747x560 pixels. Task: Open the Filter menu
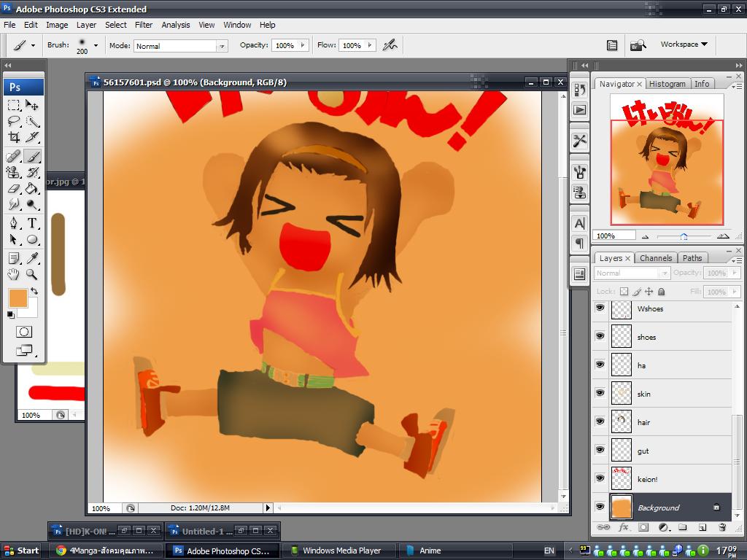[144, 25]
